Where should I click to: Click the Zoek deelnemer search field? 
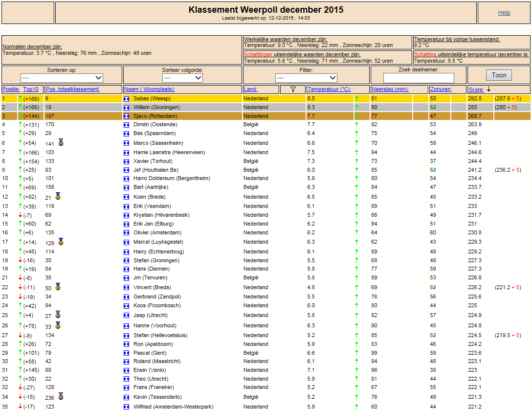point(419,78)
